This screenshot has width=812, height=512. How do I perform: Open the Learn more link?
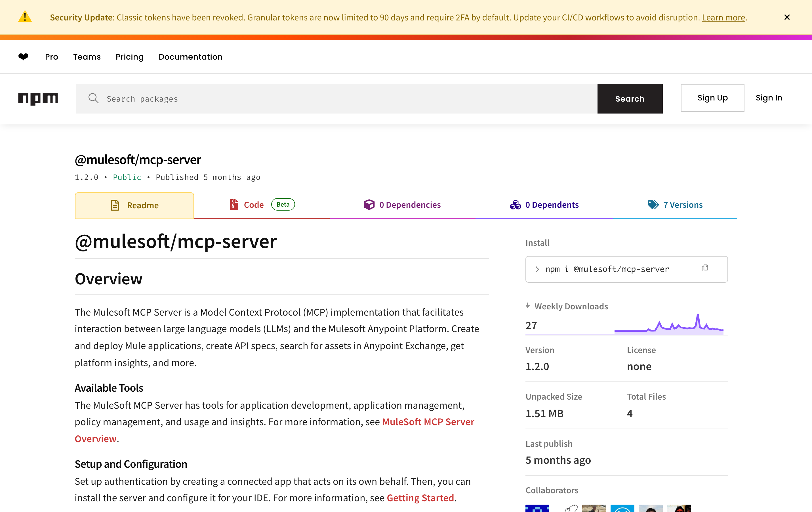[723, 17]
